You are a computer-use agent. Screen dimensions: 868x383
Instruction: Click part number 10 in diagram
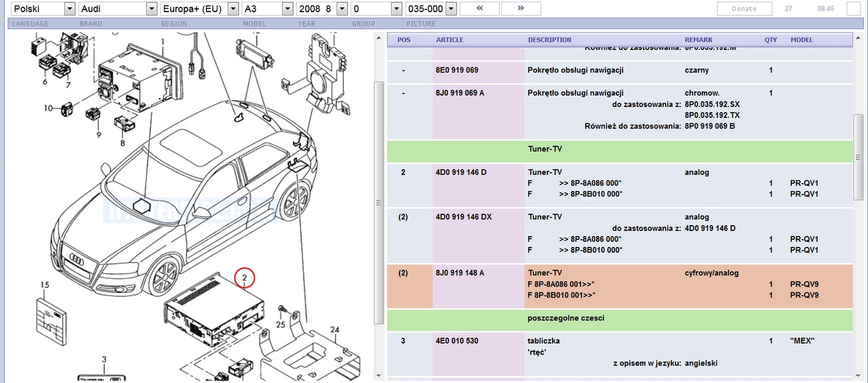[x=48, y=108]
